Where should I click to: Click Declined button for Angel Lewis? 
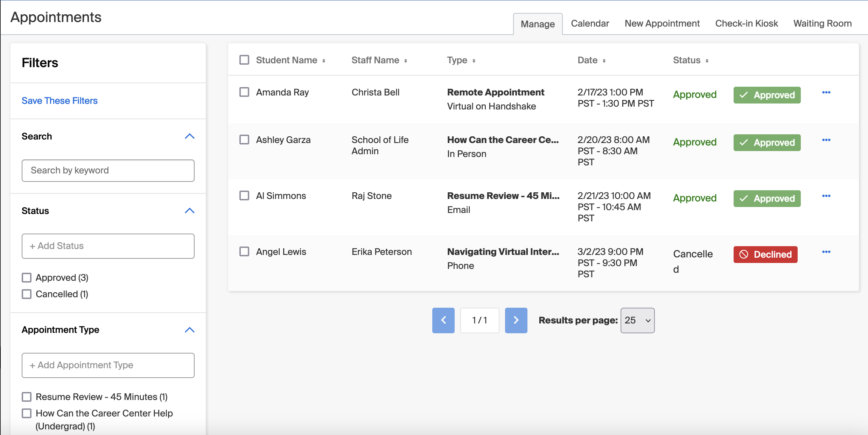[x=765, y=255]
